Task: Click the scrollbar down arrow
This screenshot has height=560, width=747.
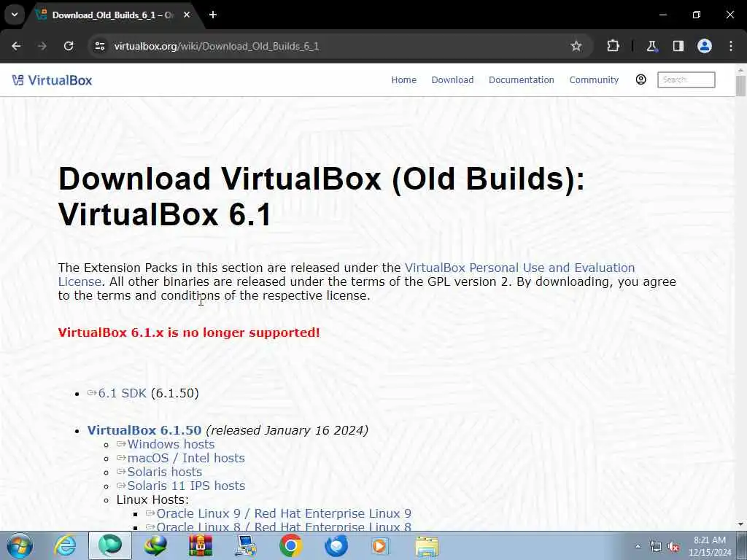Action: pos(740,524)
